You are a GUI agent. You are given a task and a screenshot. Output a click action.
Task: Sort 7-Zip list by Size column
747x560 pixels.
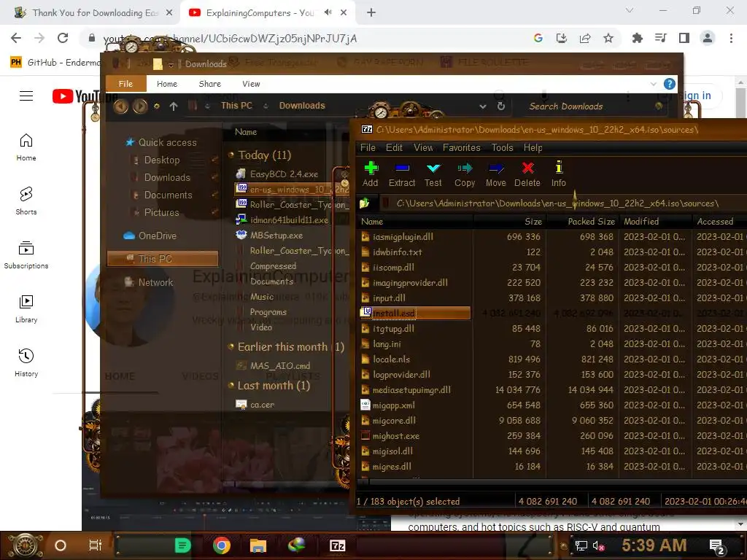(x=510, y=222)
